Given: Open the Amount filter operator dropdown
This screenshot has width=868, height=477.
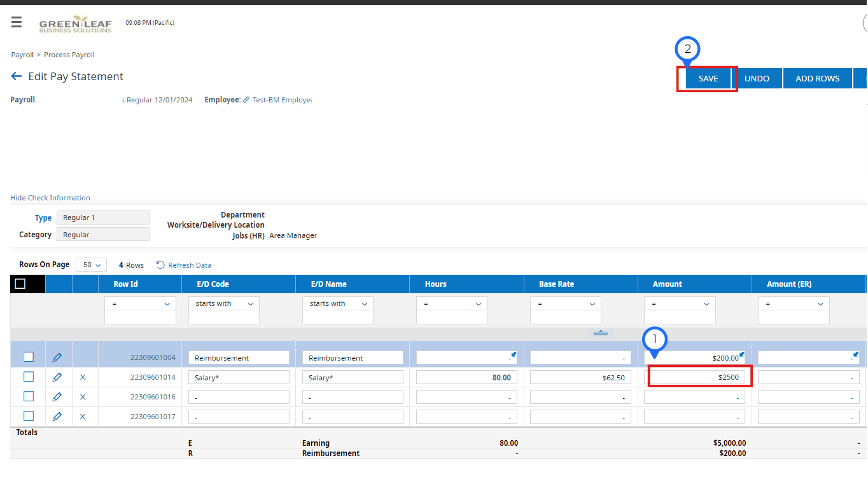Looking at the screenshot, I should [x=680, y=303].
